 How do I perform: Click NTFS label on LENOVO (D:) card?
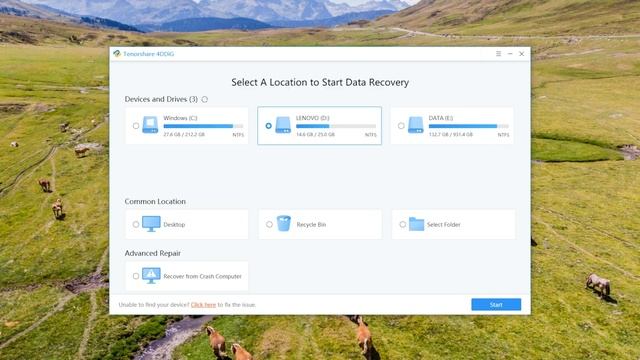click(x=371, y=135)
